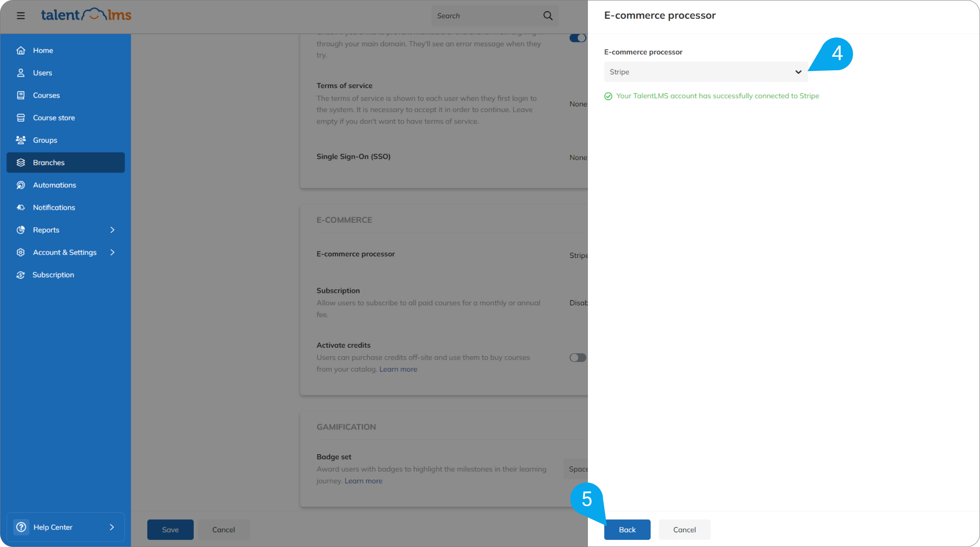Screen dimensions: 980x547
Task: Click the search magnifier icon
Action: (548, 16)
